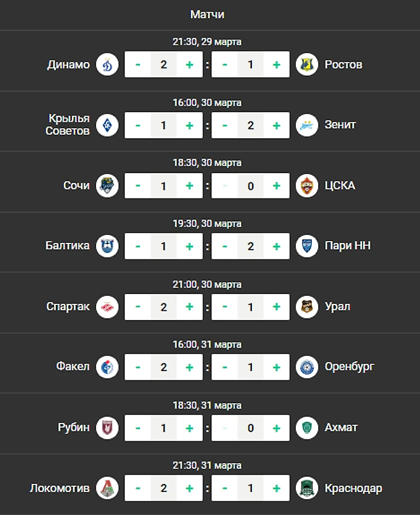Increase Зенит score with plus button

pos(277,125)
